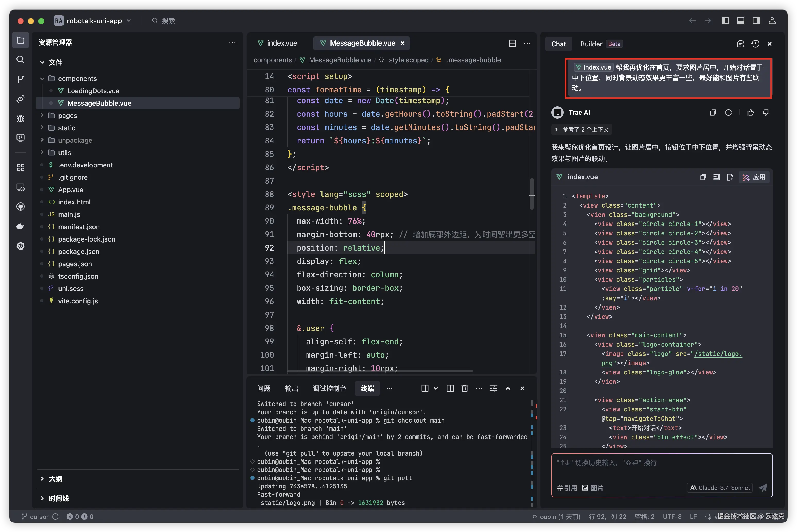
Task: Open the Search icon in activity bar
Action: 20,60
